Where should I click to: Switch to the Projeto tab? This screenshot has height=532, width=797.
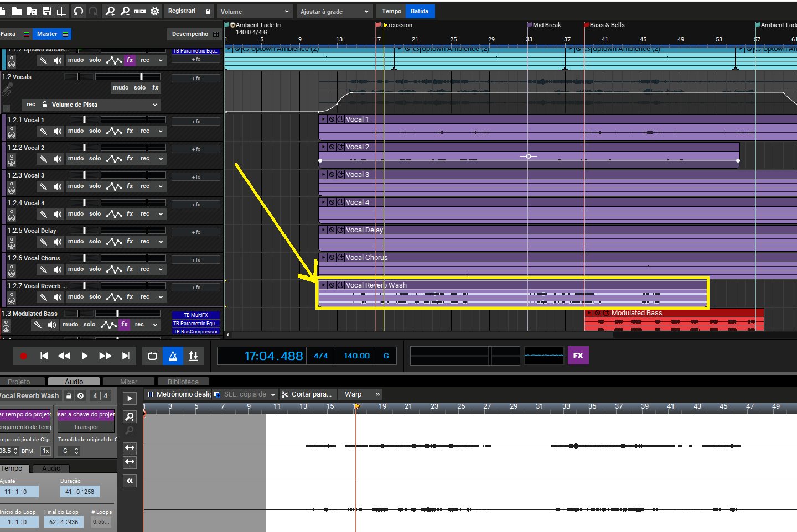click(19, 382)
